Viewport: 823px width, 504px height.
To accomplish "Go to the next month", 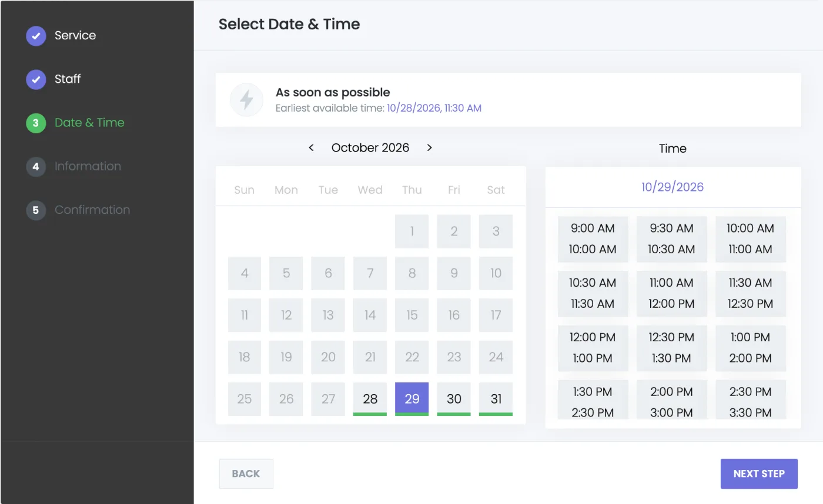I will tap(429, 147).
